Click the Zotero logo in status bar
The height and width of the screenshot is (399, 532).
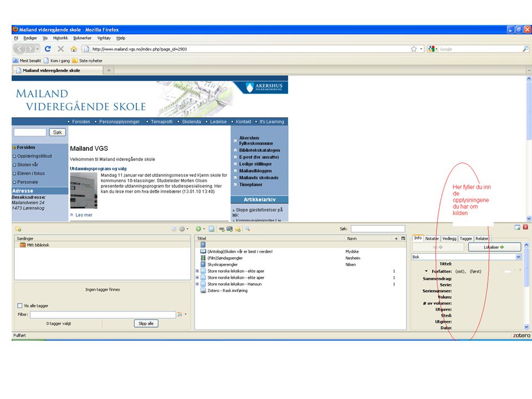521,335
